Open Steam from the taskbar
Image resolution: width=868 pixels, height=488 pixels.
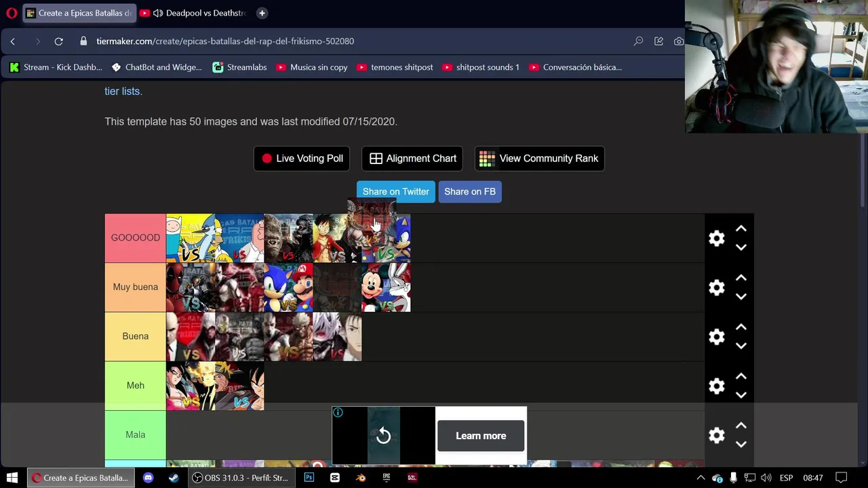[174, 478]
